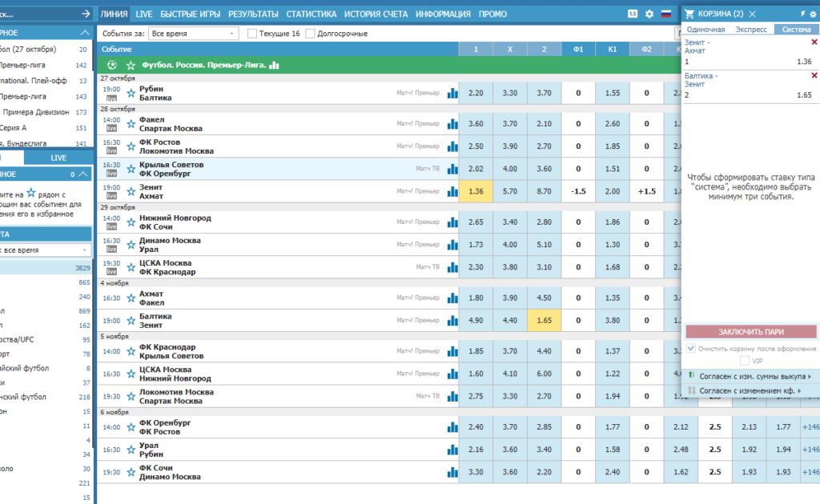820x504 pixels.
Task: Enable the Текущие 16 checkbox
Action: [x=252, y=34]
